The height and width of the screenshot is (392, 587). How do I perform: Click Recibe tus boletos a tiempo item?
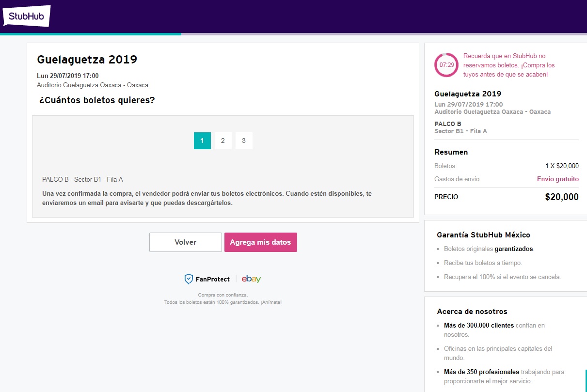[483, 263]
